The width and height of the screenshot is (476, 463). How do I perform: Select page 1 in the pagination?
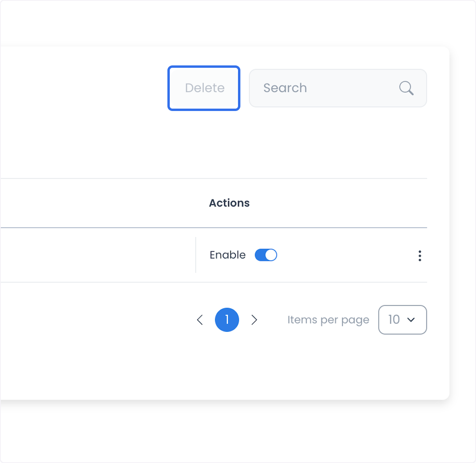pos(227,320)
